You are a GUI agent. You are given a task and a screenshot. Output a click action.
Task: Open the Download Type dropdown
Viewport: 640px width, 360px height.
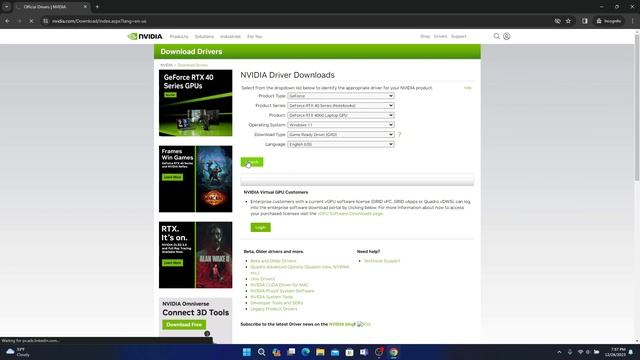(340, 134)
